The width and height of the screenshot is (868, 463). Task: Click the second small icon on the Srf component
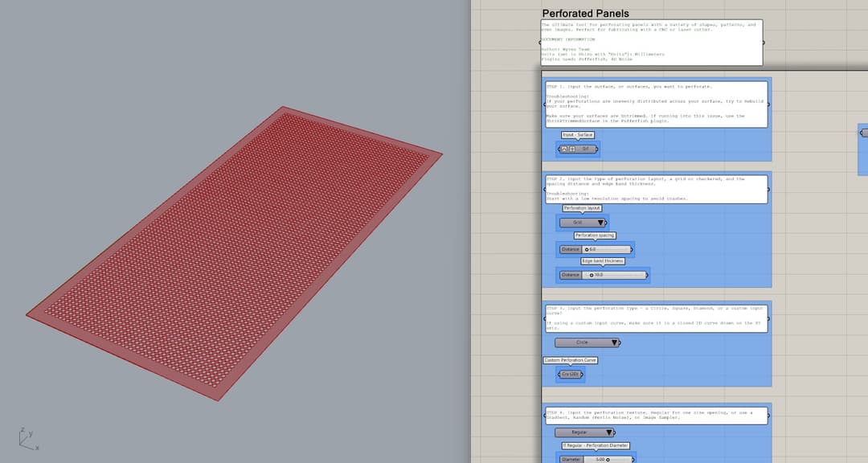coord(572,149)
